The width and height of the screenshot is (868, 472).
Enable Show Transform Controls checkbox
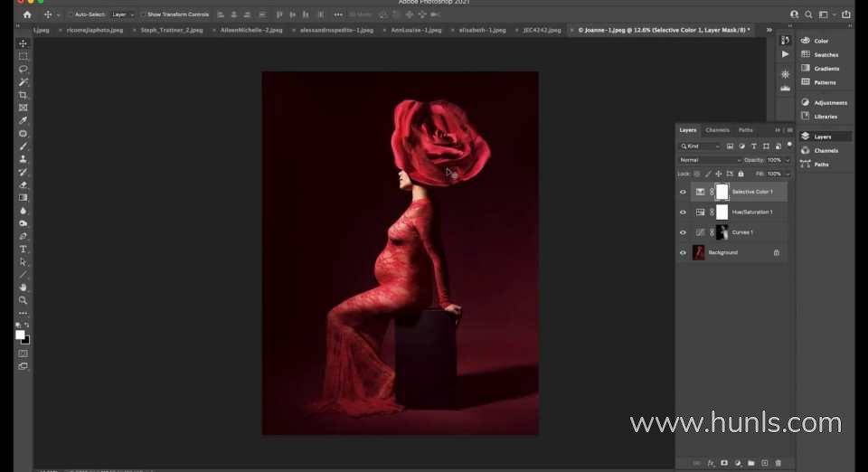coord(143,14)
